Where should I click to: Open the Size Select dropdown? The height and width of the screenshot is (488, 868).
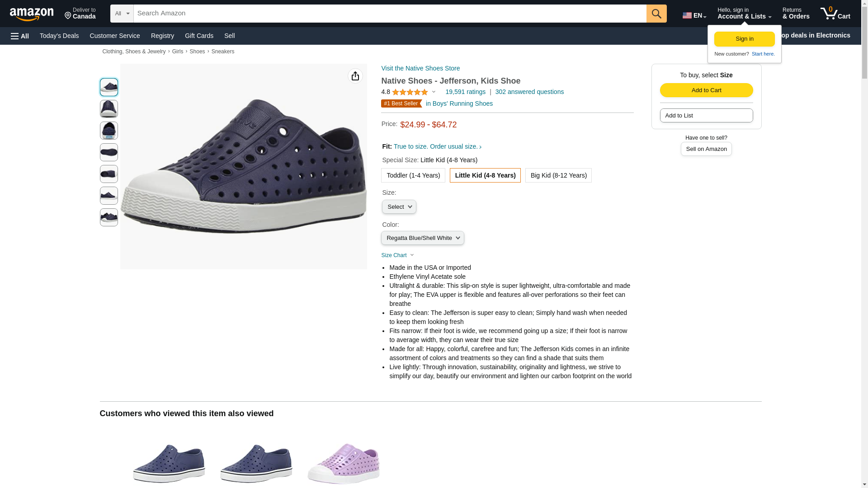coord(399,207)
